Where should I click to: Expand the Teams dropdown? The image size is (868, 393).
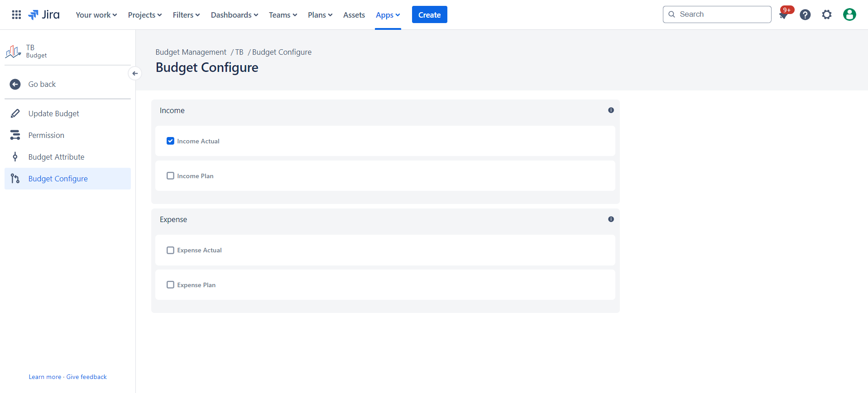[x=283, y=15]
